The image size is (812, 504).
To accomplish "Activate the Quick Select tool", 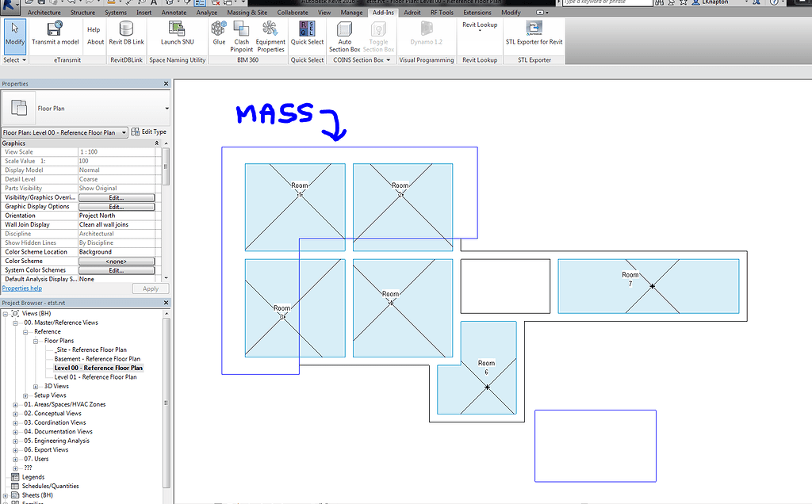I will (307, 33).
